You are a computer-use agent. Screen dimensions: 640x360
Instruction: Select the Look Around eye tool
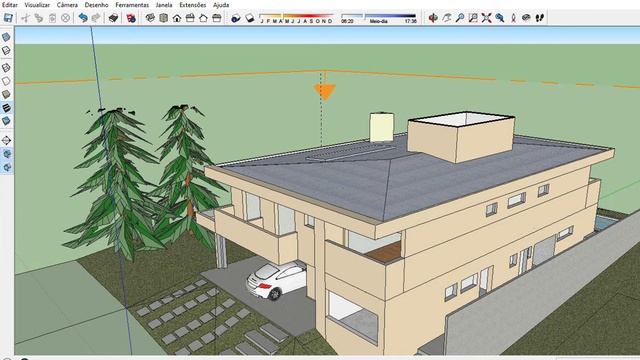click(x=527, y=18)
